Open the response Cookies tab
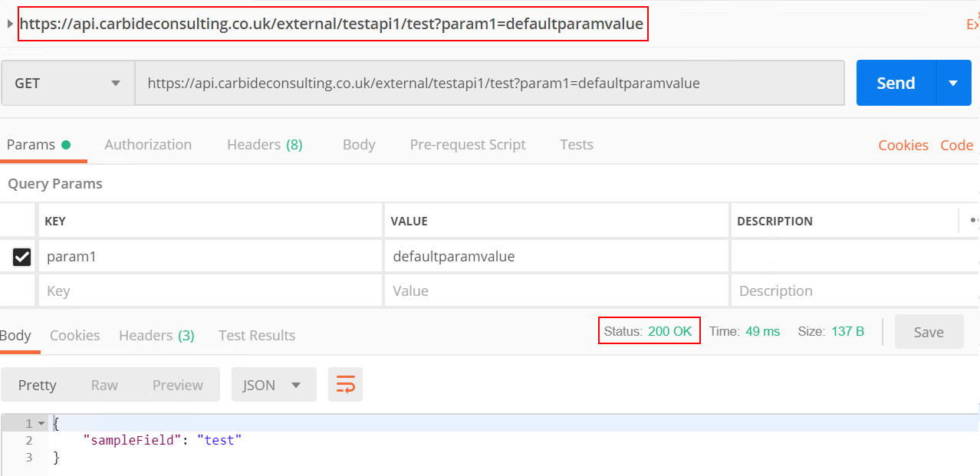The image size is (980, 476). point(74,335)
